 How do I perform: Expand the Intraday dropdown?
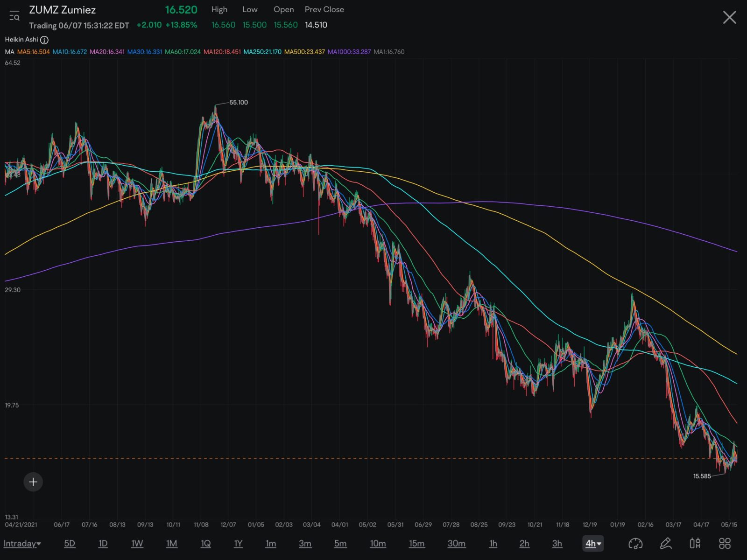click(x=22, y=544)
